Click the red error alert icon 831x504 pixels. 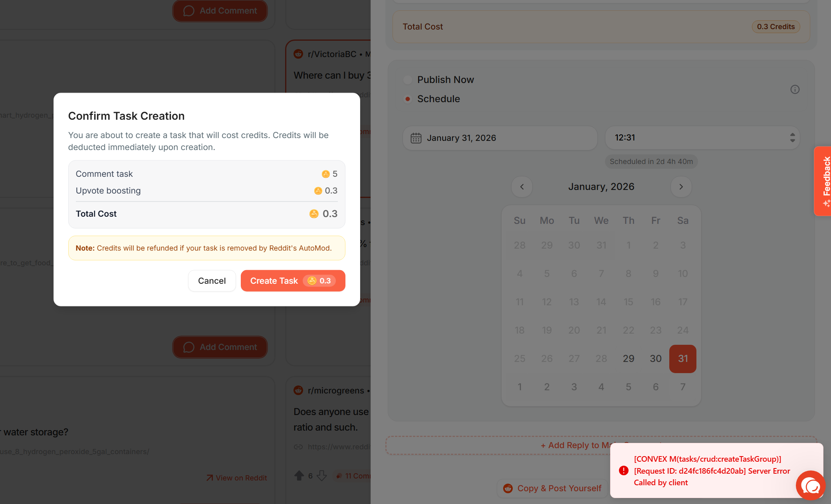(x=623, y=471)
